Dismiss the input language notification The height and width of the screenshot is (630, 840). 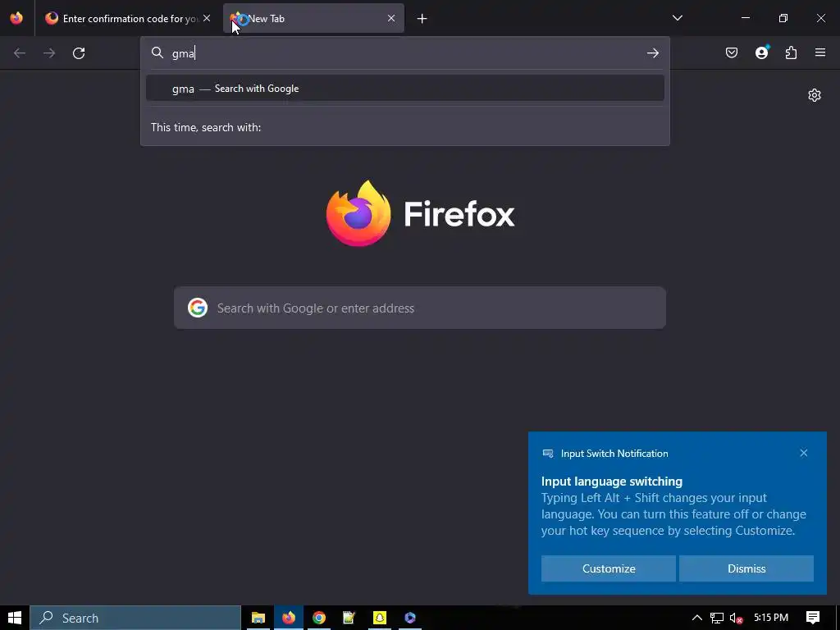coord(746,568)
